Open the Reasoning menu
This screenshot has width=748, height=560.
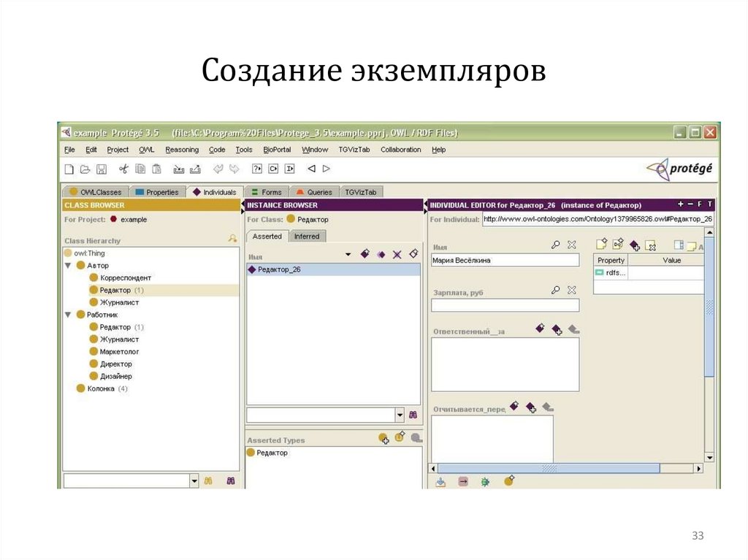pos(181,150)
